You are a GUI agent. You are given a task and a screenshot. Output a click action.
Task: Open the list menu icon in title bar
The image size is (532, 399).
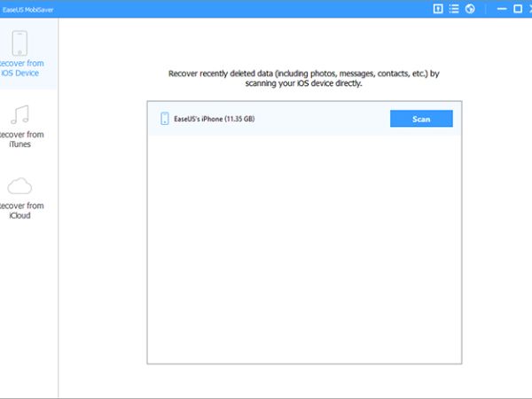click(453, 9)
